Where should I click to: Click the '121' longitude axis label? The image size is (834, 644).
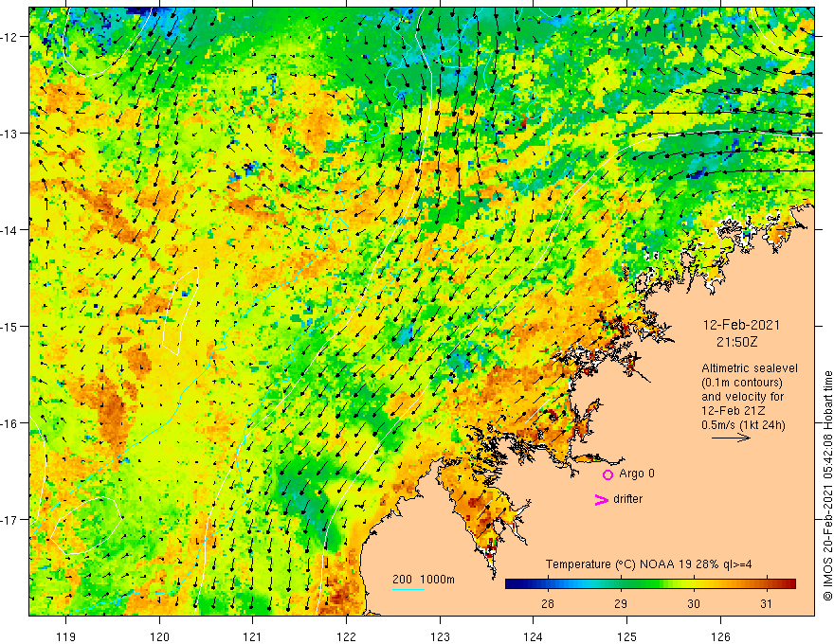[x=253, y=636]
